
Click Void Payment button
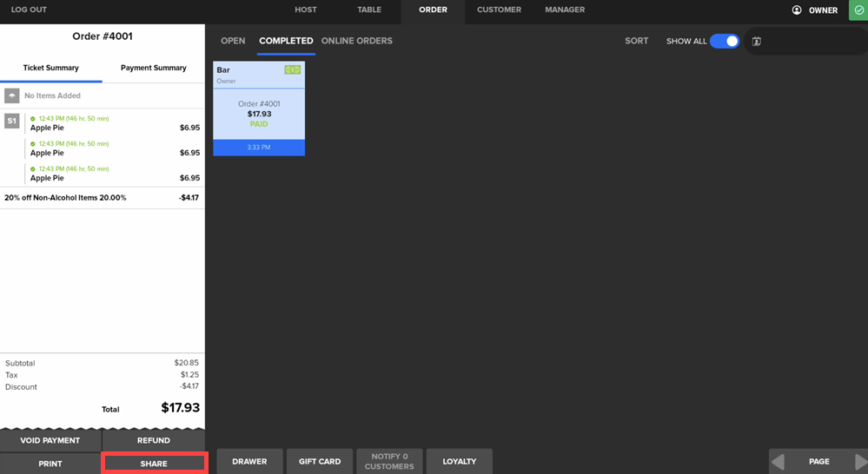point(50,441)
